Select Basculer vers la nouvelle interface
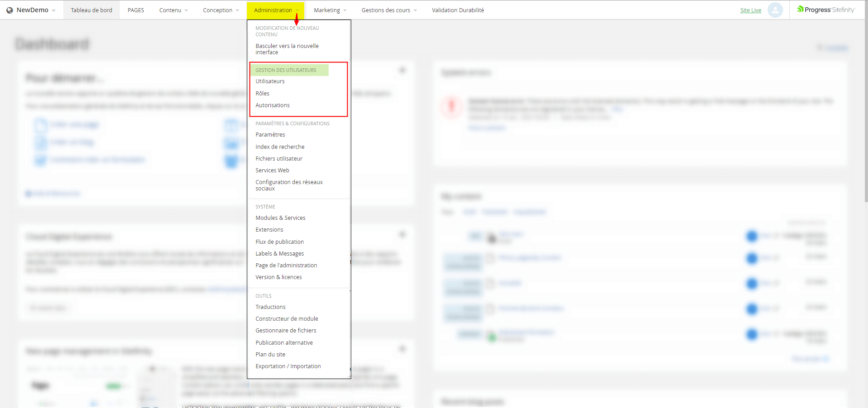868x408 pixels. coord(287,49)
